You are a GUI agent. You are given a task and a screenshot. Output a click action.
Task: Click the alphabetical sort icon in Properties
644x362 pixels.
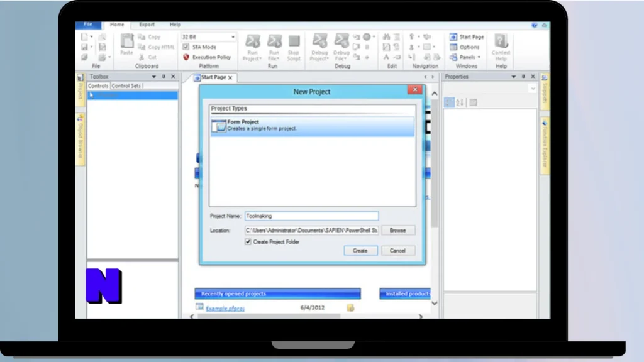pyautogui.click(x=460, y=102)
